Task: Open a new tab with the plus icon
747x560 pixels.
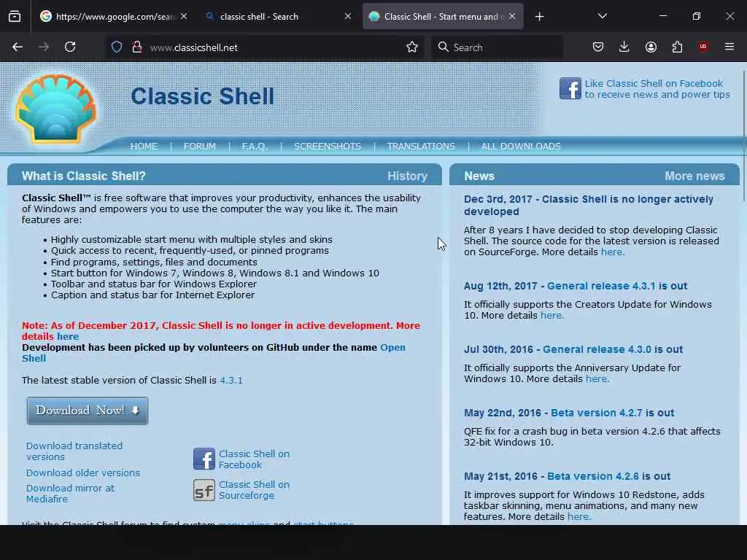Action: tap(539, 17)
